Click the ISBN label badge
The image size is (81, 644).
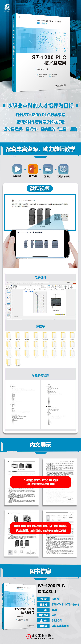point(43,604)
